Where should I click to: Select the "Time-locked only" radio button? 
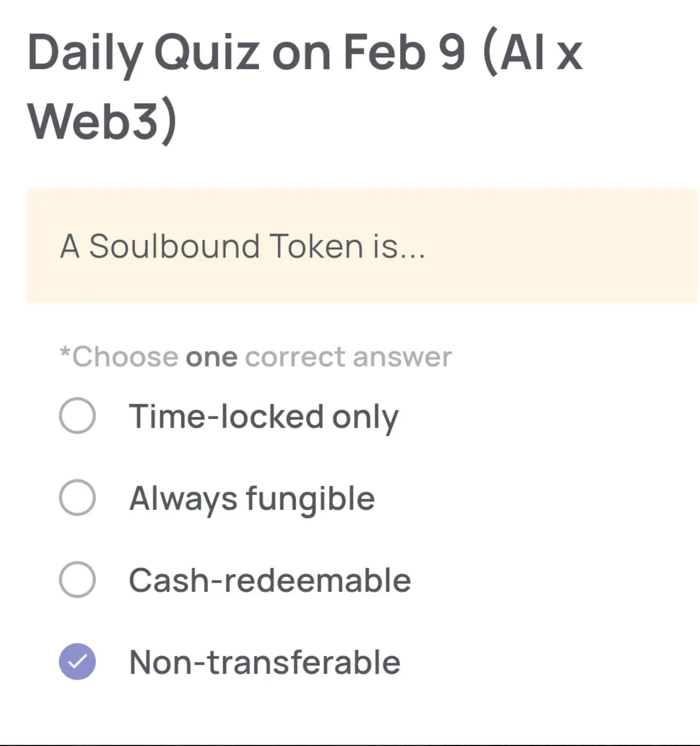77,416
